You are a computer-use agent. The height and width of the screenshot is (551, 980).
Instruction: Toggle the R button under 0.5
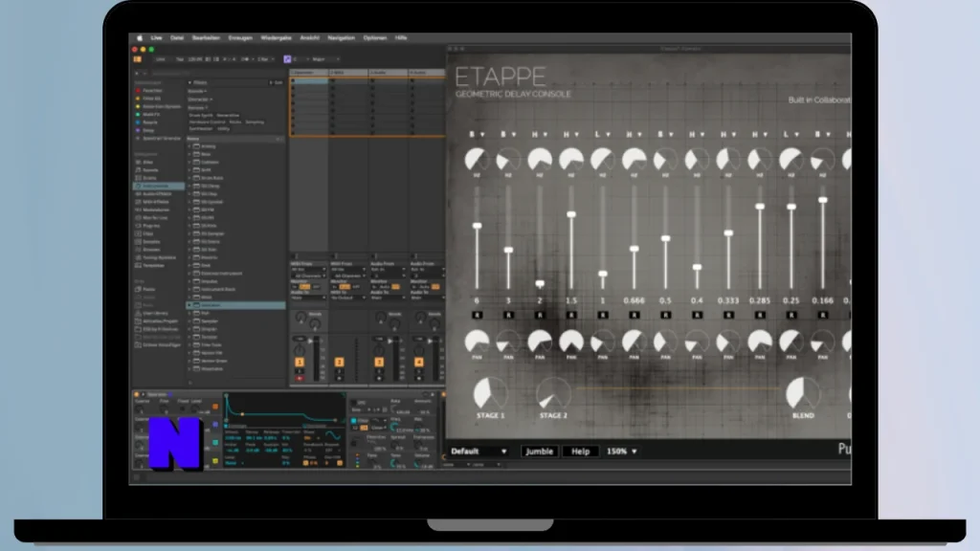click(x=665, y=316)
